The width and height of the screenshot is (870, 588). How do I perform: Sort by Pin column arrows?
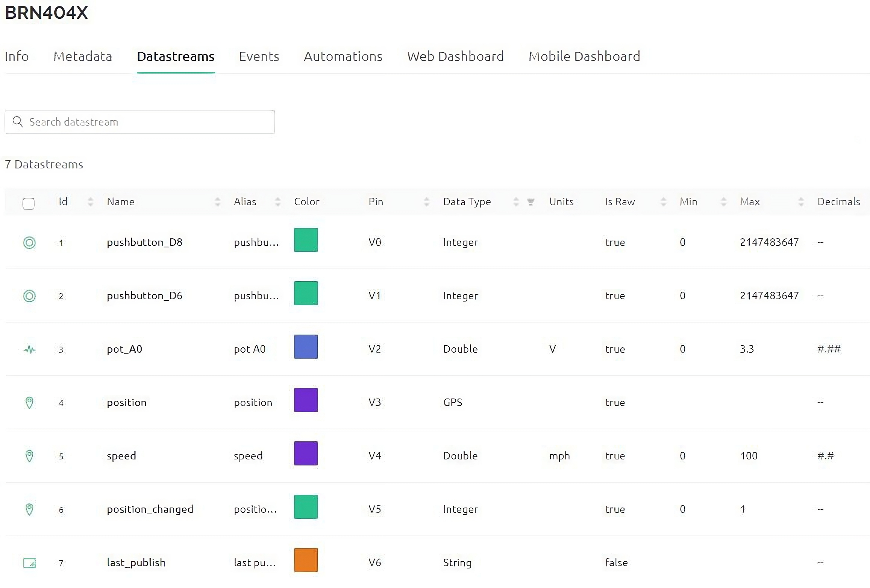pyautogui.click(x=426, y=202)
